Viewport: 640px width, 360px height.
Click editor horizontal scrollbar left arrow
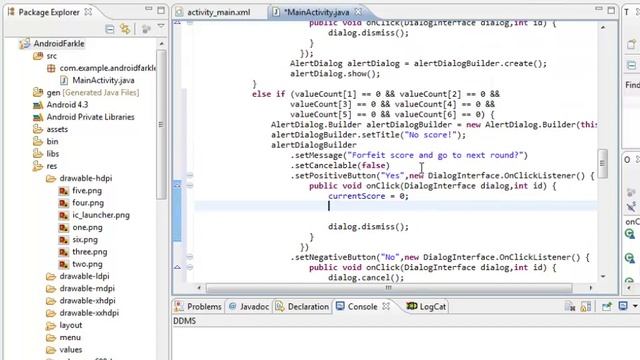(199, 288)
